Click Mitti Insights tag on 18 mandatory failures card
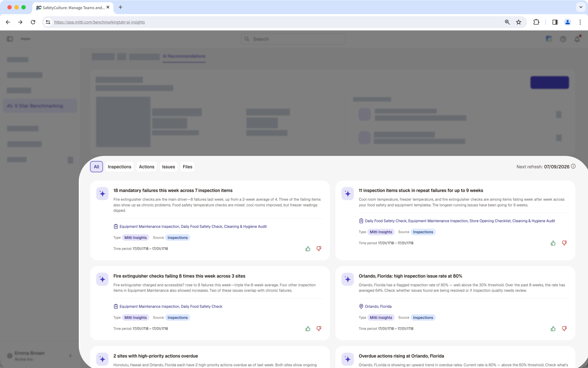The width and height of the screenshot is (588, 368). (135, 238)
